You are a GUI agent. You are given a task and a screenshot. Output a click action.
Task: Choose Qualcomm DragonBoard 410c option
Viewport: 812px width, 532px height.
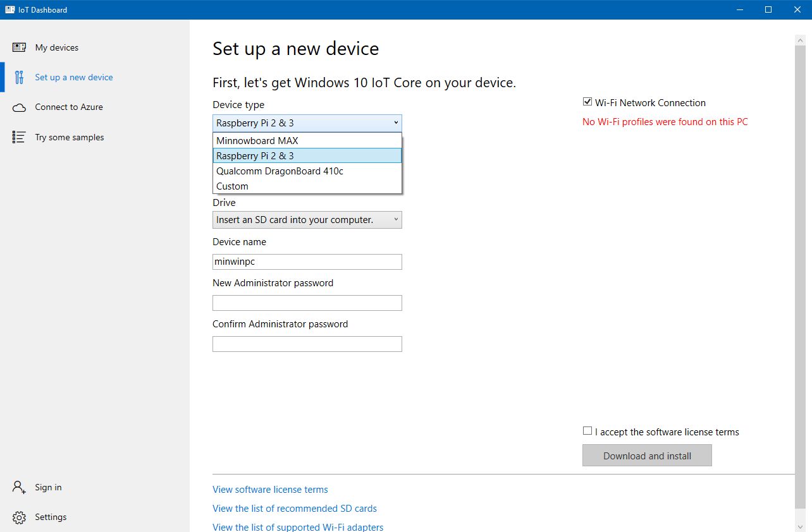coord(307,171)
